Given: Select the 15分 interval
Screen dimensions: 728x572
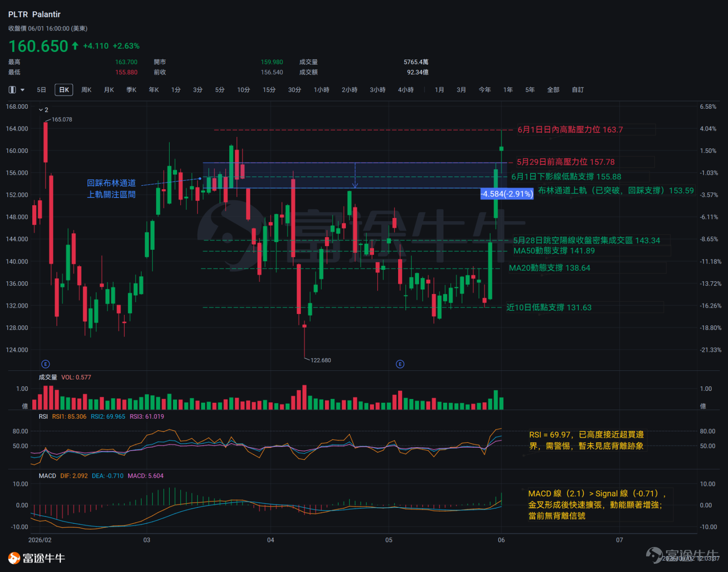Looking at the screenshot, I should coord(269,90).
